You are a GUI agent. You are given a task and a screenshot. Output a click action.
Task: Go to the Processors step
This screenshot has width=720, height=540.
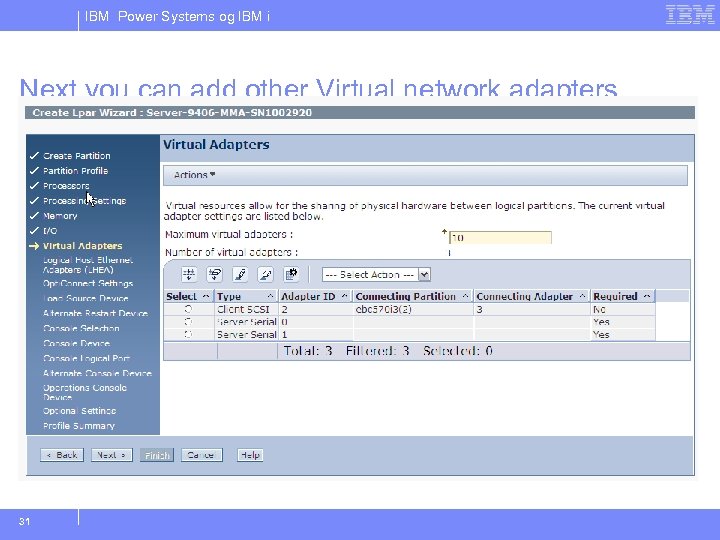66,186
